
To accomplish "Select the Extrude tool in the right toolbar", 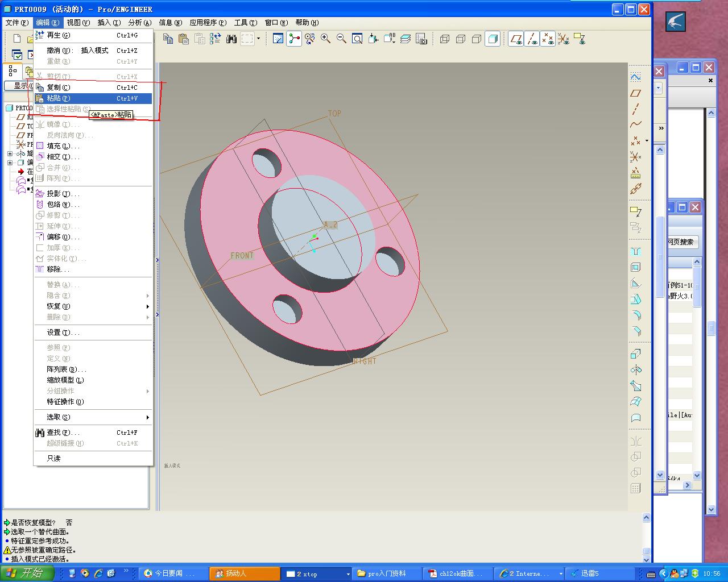I will click(636, 354).
